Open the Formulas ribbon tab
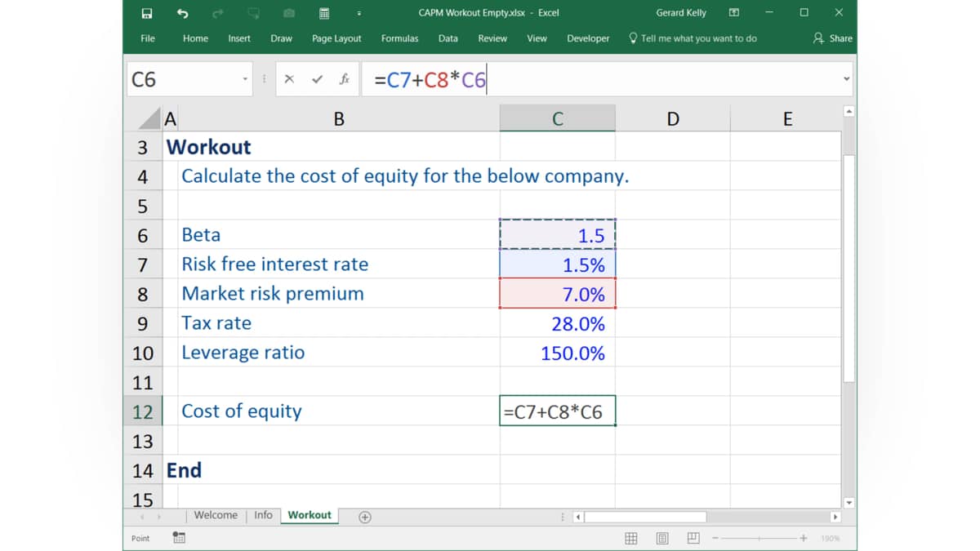This screenshot has width=980, height=551. tap(399, 38)
